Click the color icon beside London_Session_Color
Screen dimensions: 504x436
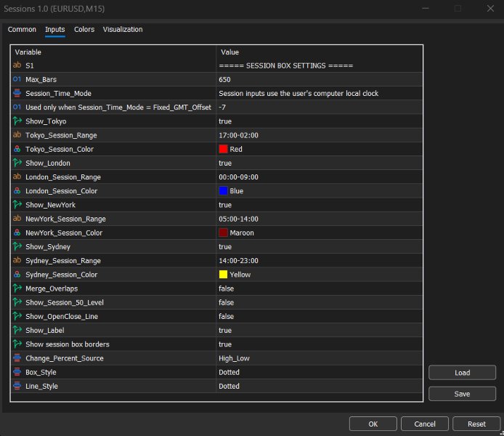[x=17, y=190]
